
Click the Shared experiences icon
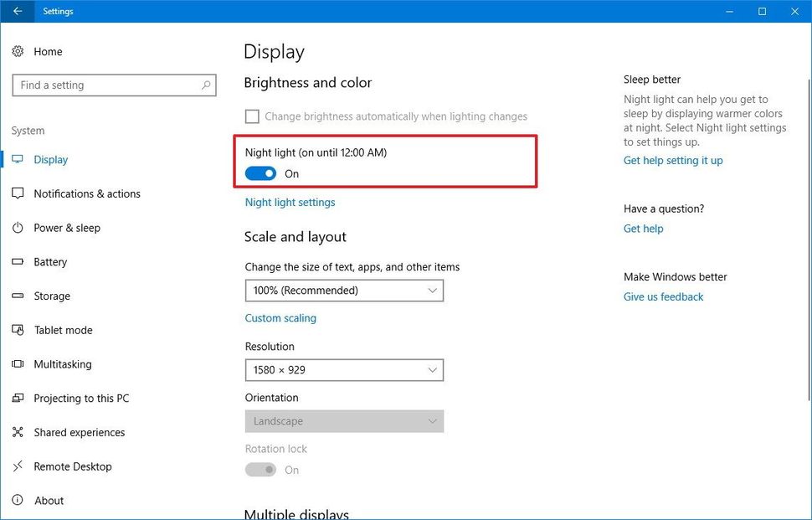coord(18,432)
